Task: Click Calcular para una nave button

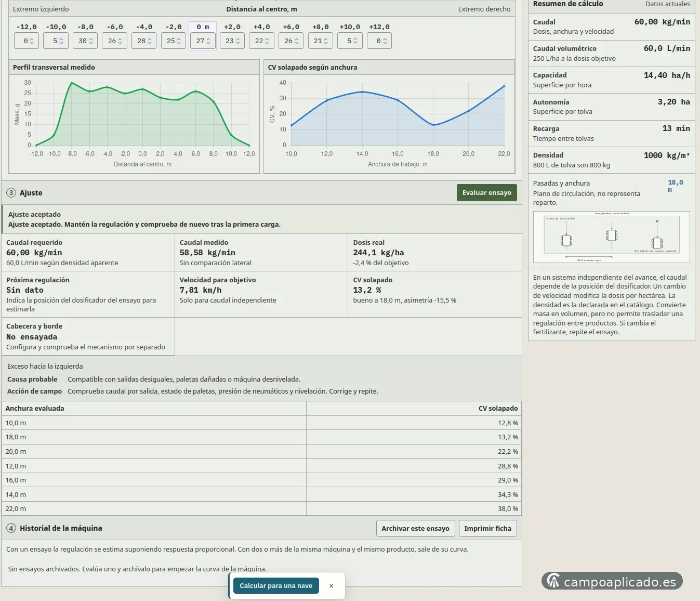Action: (276, 585)
